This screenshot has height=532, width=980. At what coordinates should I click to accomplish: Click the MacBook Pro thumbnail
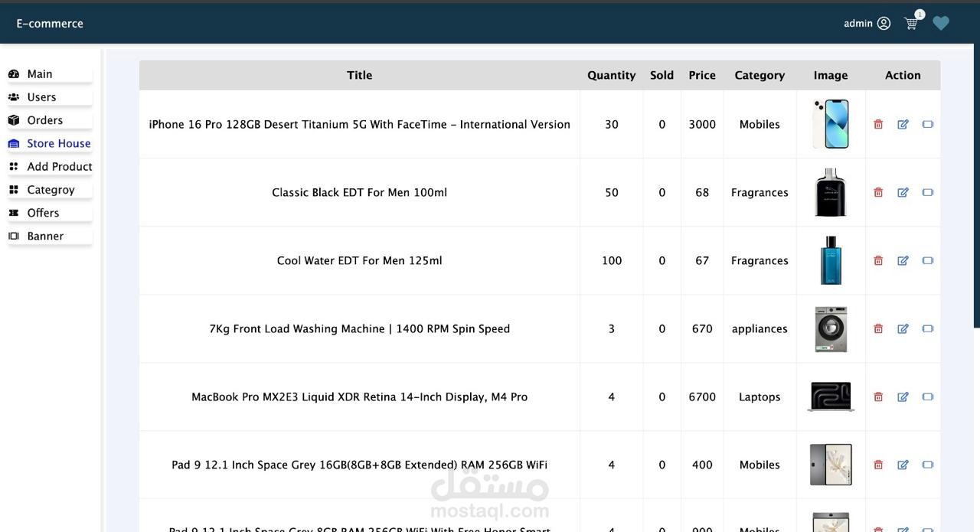click(x=831, y=397)
